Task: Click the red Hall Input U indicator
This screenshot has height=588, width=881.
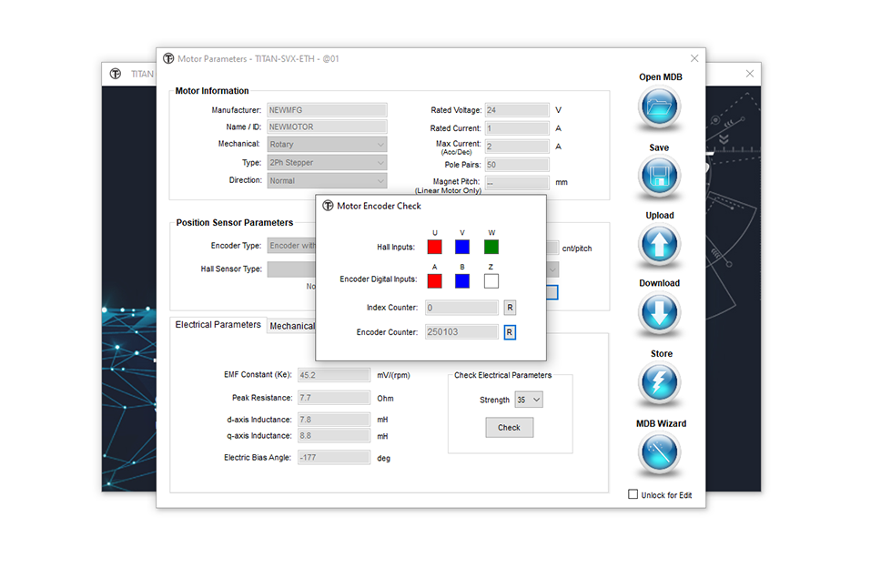Action: tap(435, 247)
